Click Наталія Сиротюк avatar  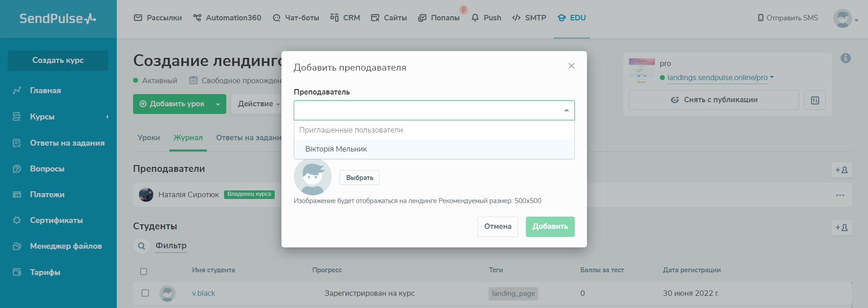pyautogui.click(x=146, y=194)
